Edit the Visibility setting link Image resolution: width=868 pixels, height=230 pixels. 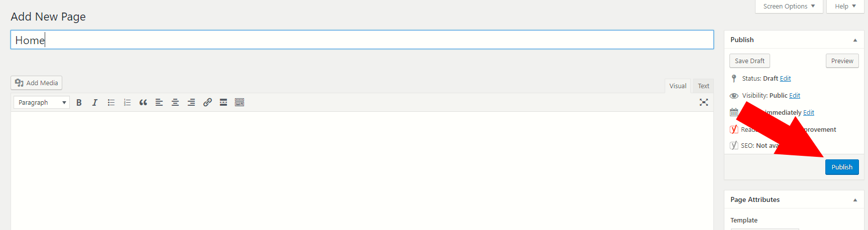point(795,96)
